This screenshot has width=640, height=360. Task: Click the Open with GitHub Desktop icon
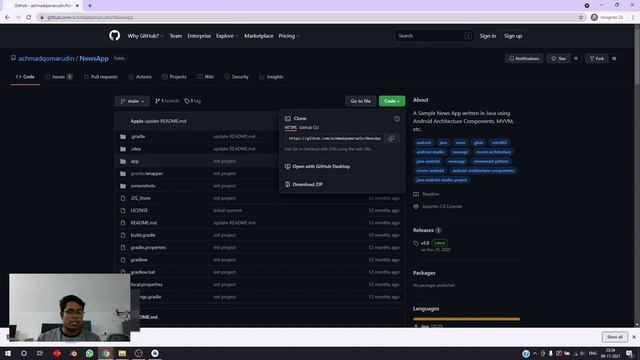coord(287,167)
